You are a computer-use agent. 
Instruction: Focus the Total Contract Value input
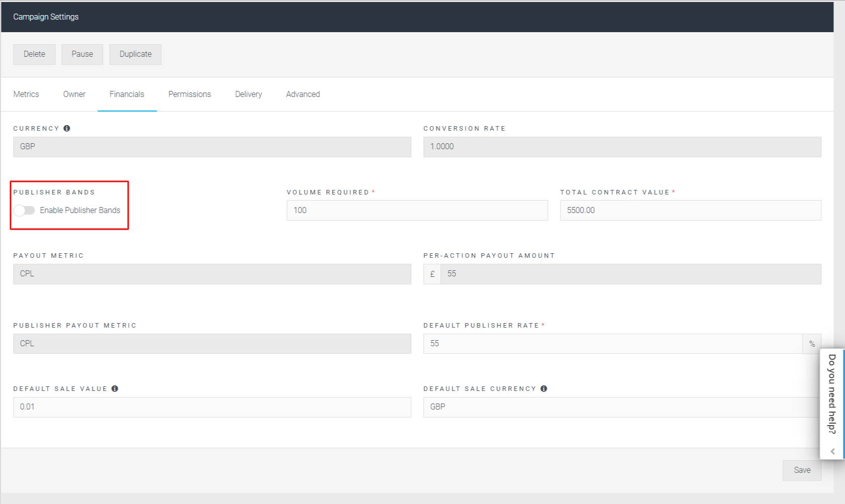coord(690,211)
